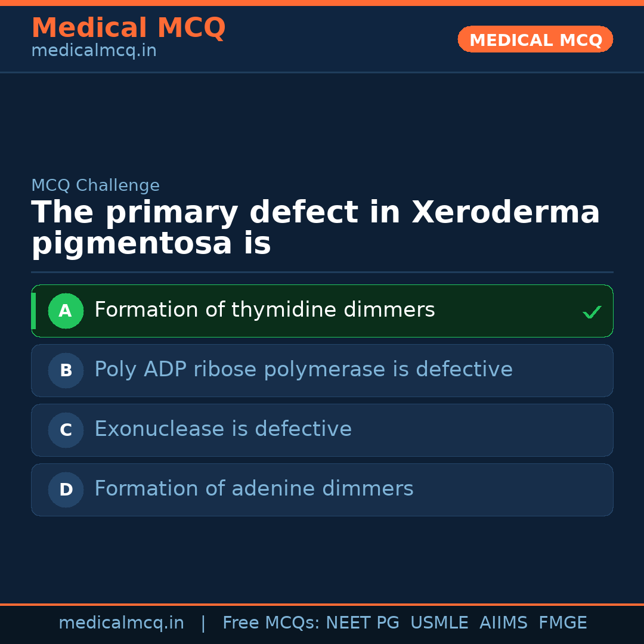Viewport: 644px width, 644px height.
Task: Click the Xeroderma pigmentosa question heading
Action: [315, 228]
